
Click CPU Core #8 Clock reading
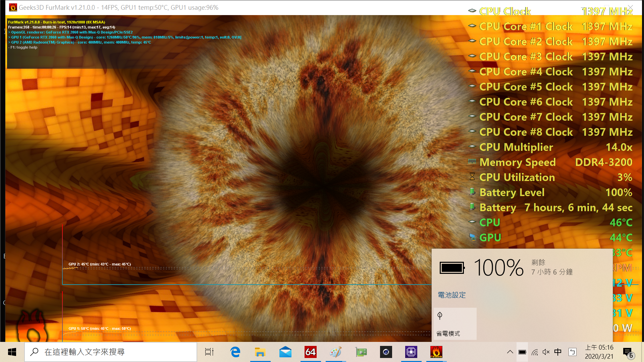pyautogui.click(x=607, y=132)
